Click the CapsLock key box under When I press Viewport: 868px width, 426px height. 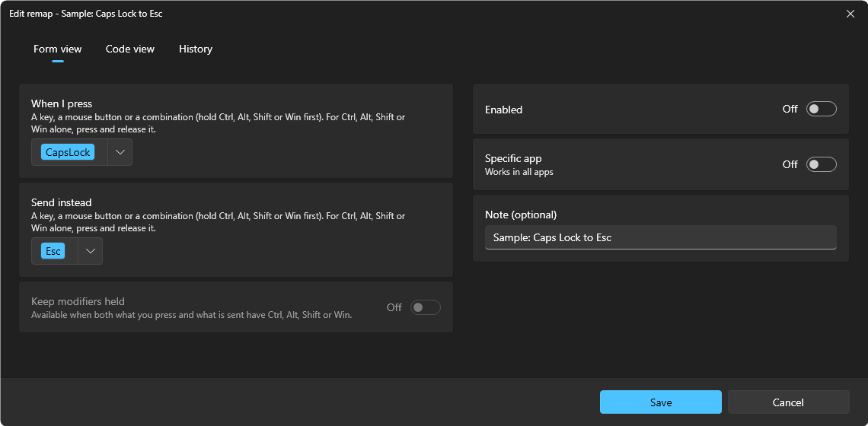coord(68,153)
